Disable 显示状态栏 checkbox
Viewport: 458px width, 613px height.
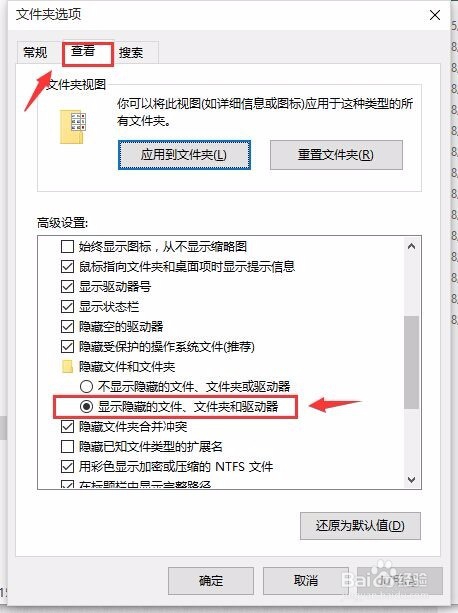[x=67, y=306]
